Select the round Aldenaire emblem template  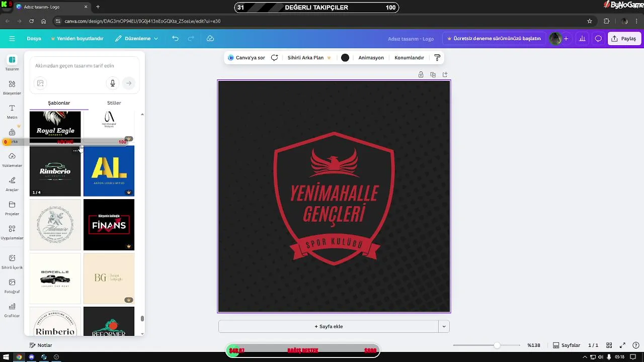pyautogui.click(x=55, y=225)
